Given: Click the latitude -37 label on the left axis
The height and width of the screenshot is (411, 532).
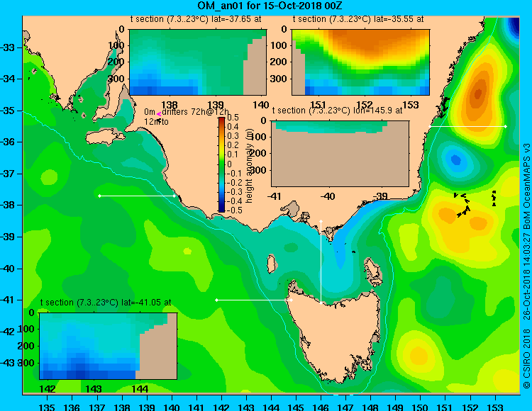Looking at the screenshot, I should point(8,174).
